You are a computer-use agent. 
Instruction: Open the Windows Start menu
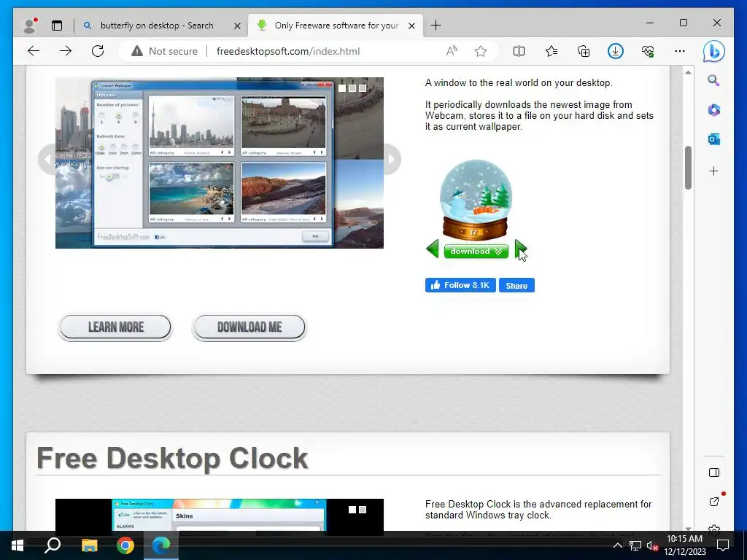[x=18, y=545]
